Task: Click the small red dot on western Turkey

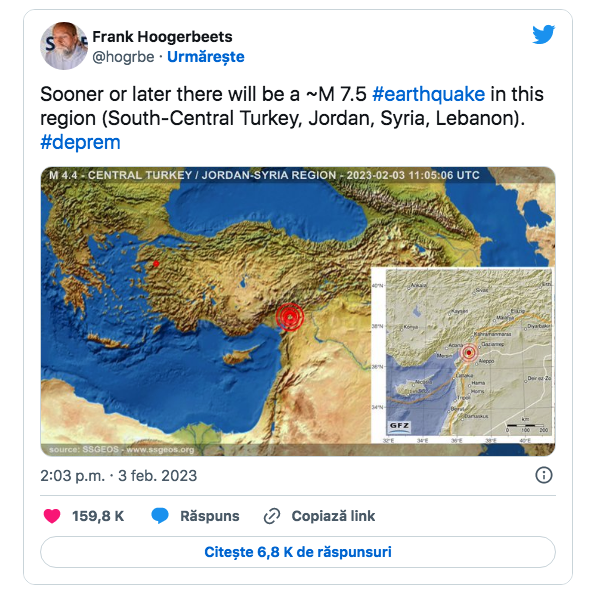Action: click(x=156, y=263)
